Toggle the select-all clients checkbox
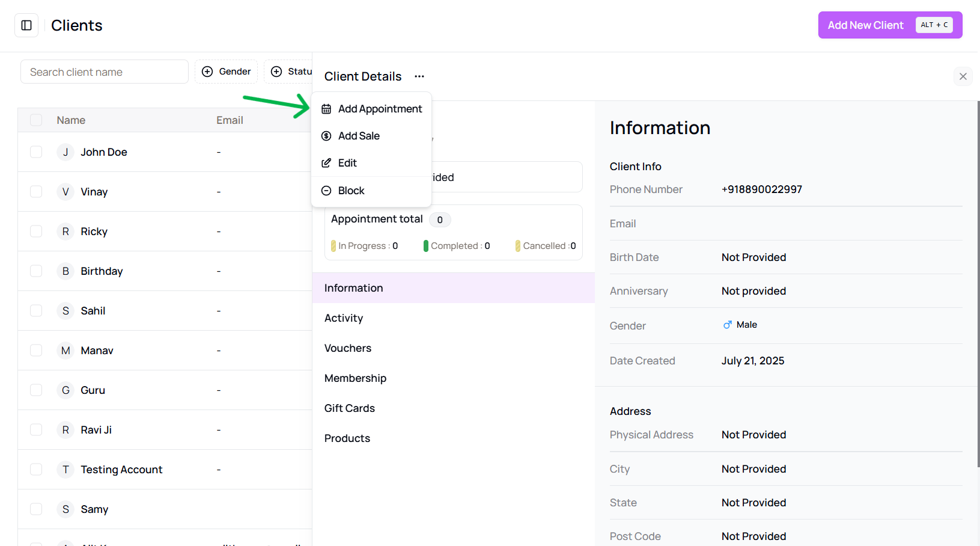 pos(36,120)
